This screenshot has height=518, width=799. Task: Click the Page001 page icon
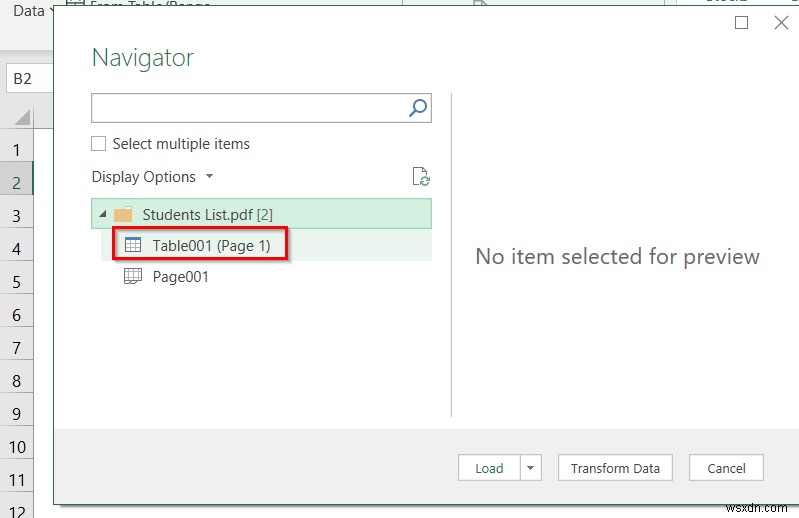tap(133, 276)
